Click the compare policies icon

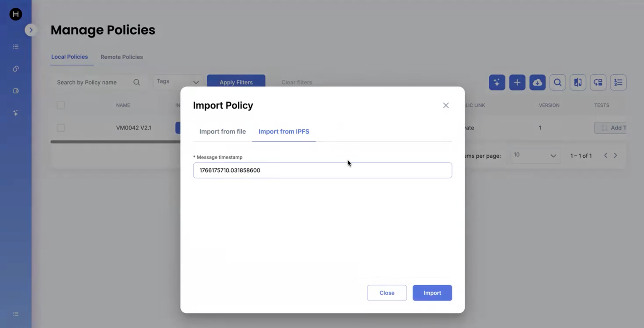click(x=578, y=83)
